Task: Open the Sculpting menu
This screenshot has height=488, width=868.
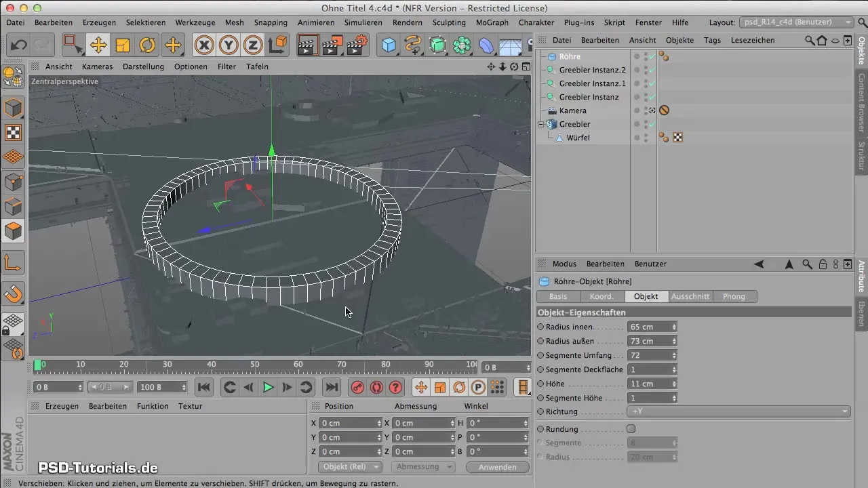Action: point(449,22)
